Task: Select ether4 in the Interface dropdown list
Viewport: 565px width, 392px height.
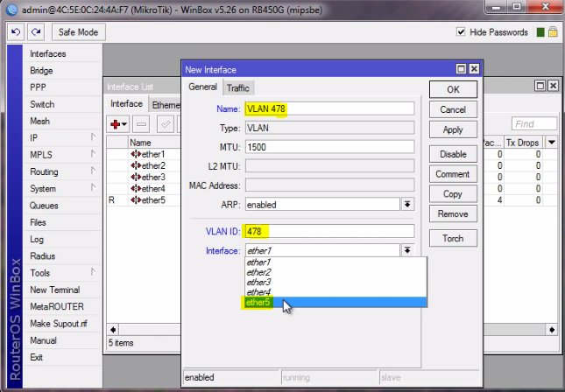Action: [x=335, y=292]
